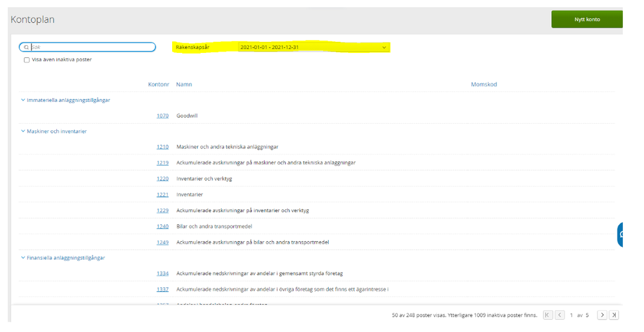The image size is (644, 332).
Task: Open the Räkenskapsår dropdown
Action: point(313,47)
